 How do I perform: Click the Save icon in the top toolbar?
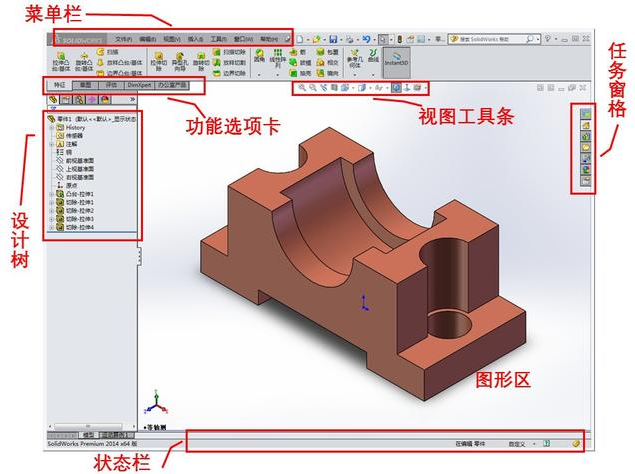pos(333,39)
